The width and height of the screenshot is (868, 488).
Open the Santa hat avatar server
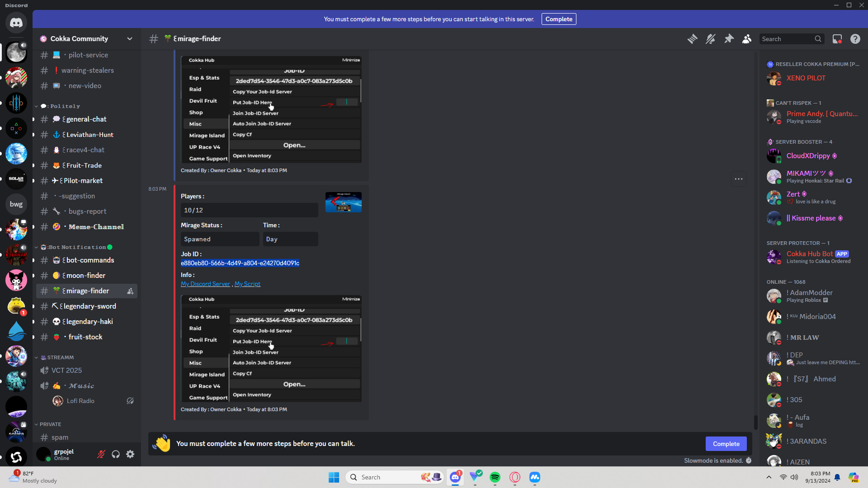click(16, 78)
